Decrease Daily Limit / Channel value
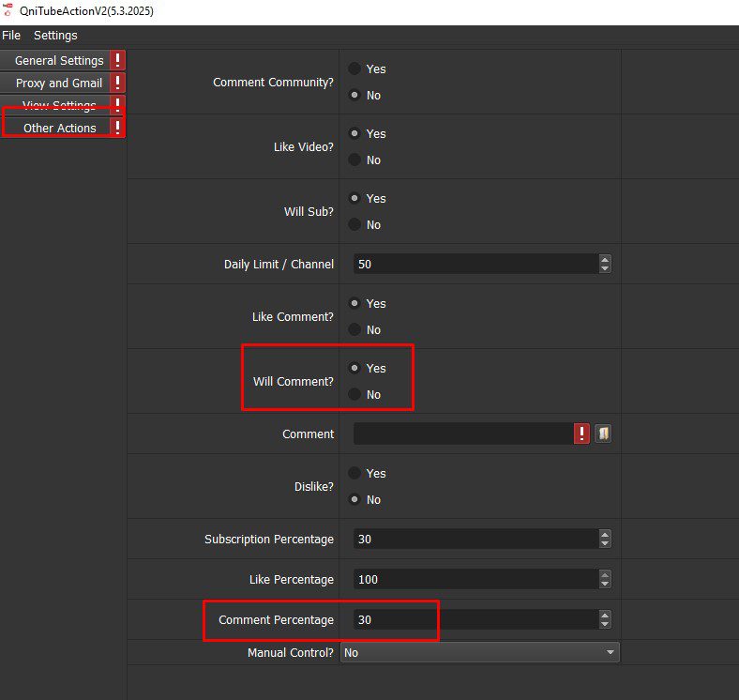The height and width of the screenshot is (700, 739). point(605,269)
